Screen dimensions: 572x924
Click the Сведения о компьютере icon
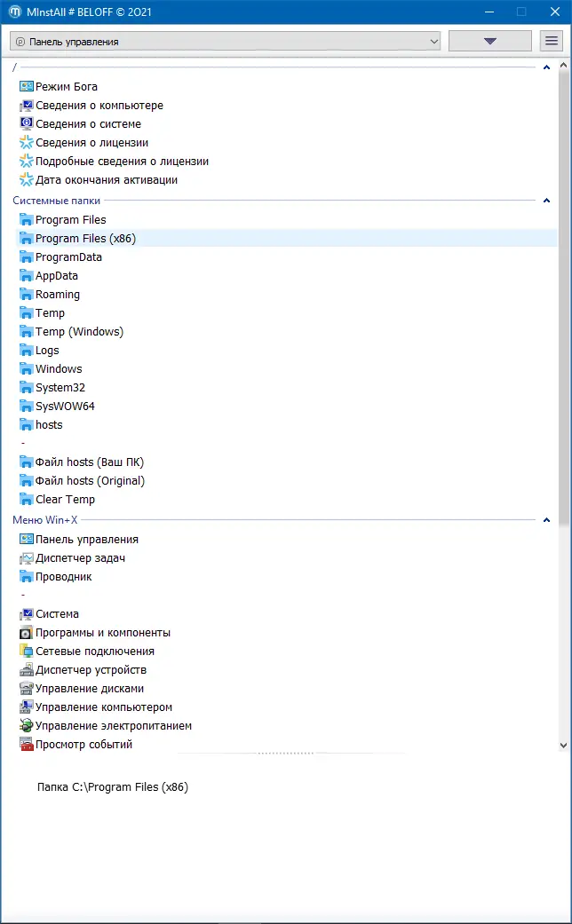point(26,106)
